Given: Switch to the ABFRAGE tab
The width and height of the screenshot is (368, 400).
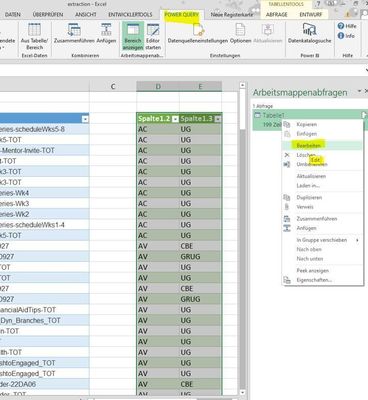Looking at the screenshot, I should click(277, 15).
